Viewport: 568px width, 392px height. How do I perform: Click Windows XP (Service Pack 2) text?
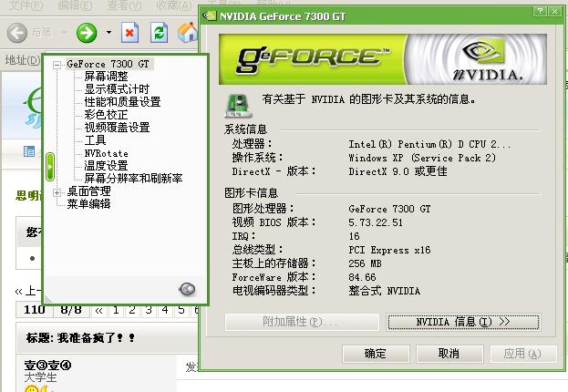(422, 158)
